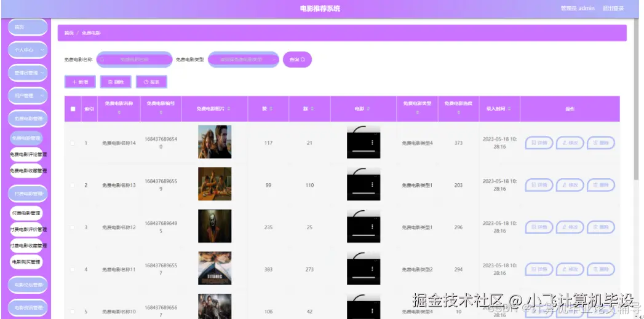Delete the 免费电影名称13 row
This screenshot has height=319, width=644.
coord(601,185)
